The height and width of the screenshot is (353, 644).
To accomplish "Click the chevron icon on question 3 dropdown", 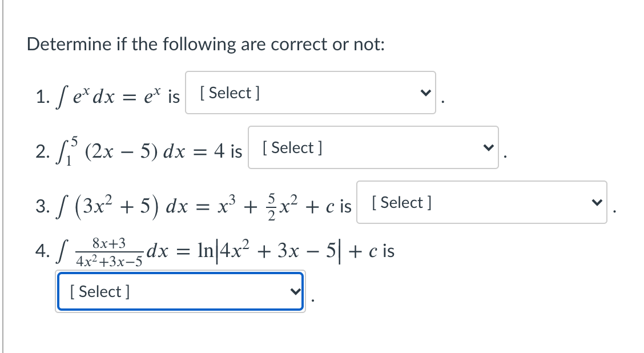I will pos(597,203).
